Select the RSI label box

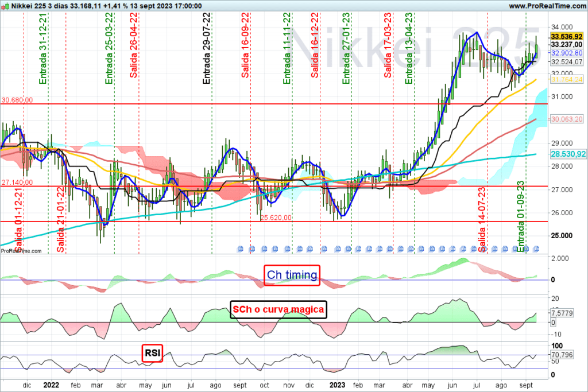click(152, 353)
